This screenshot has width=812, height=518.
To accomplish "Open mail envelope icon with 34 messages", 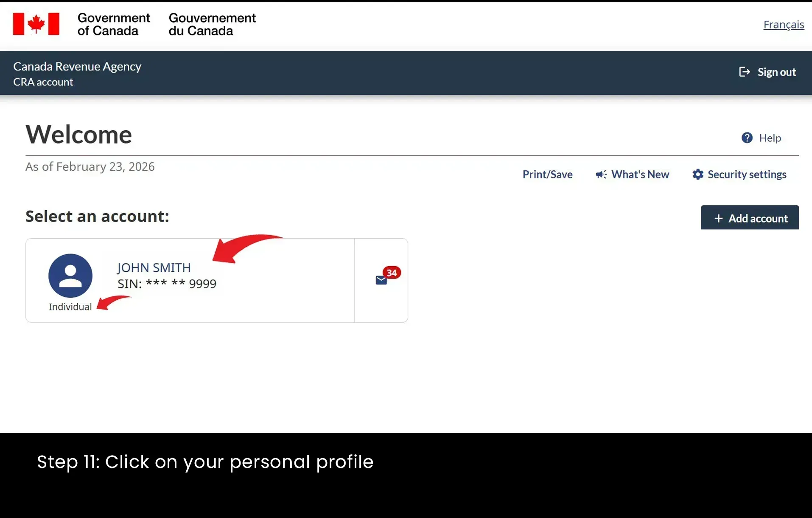I will point(381,280).
